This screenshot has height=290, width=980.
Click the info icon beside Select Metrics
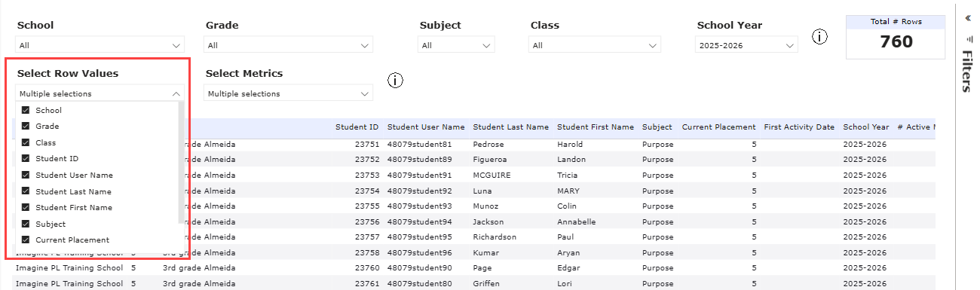[x=395, y=80]
